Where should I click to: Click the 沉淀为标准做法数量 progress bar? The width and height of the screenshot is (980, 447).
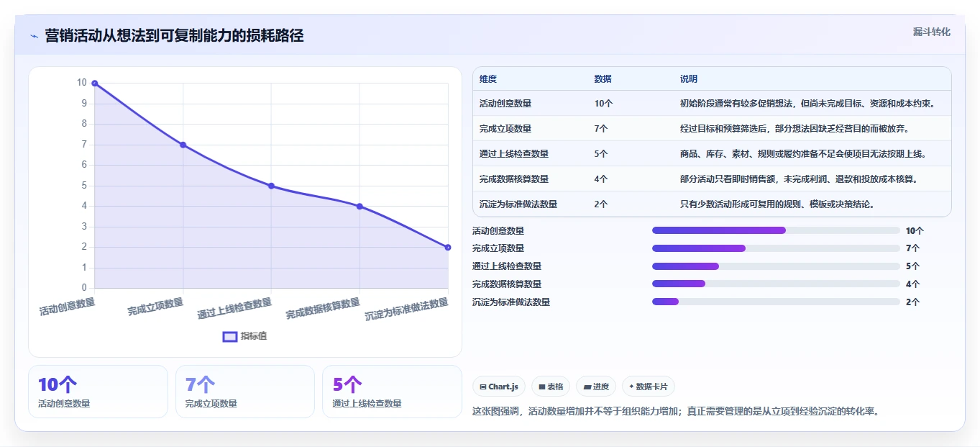776,302
